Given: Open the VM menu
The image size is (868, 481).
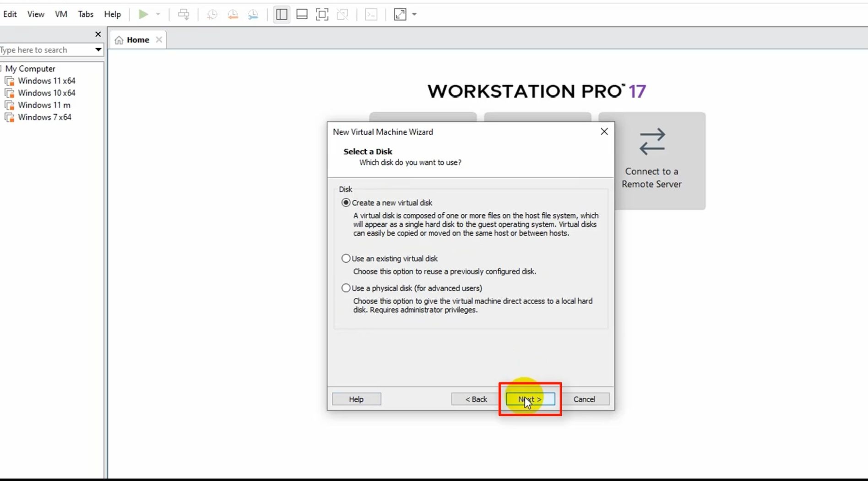Looking at the screenshot, I should pyautogui.click(x=61, y=14).
